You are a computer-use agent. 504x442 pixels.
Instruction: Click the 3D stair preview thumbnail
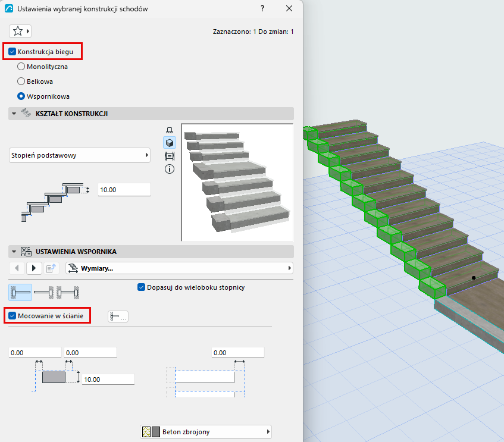[237, 182]
